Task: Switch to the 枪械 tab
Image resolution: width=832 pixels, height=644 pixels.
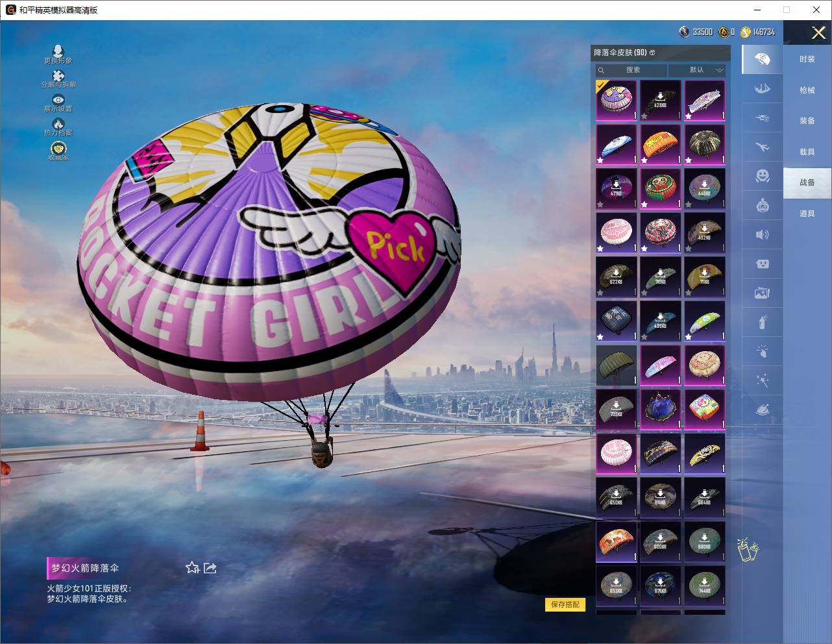Action: (807, 90)
